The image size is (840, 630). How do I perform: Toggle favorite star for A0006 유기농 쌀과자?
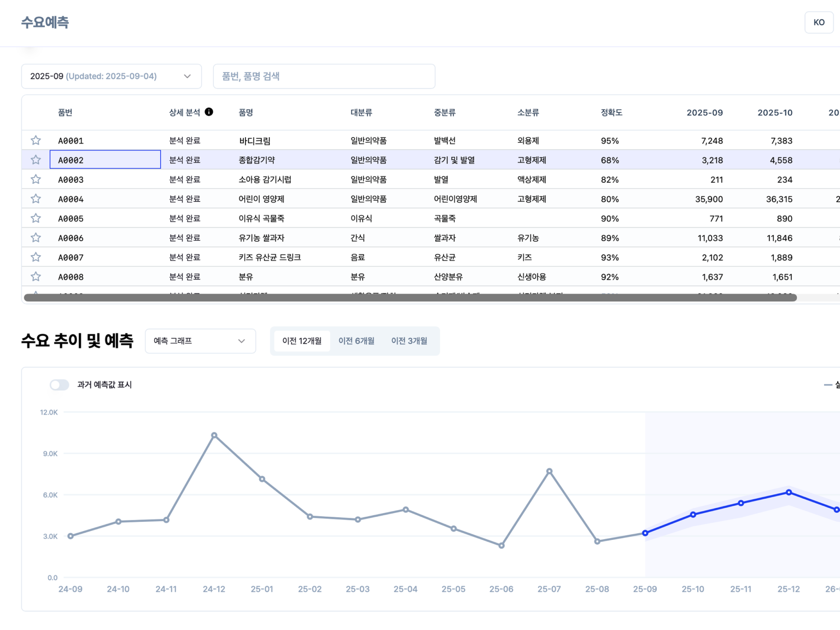(36, 237)
